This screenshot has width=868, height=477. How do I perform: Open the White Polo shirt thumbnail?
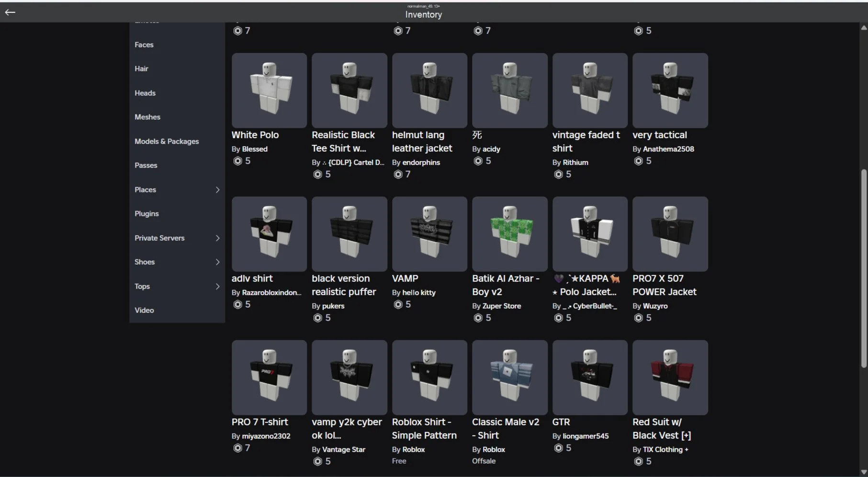(269, 90)
